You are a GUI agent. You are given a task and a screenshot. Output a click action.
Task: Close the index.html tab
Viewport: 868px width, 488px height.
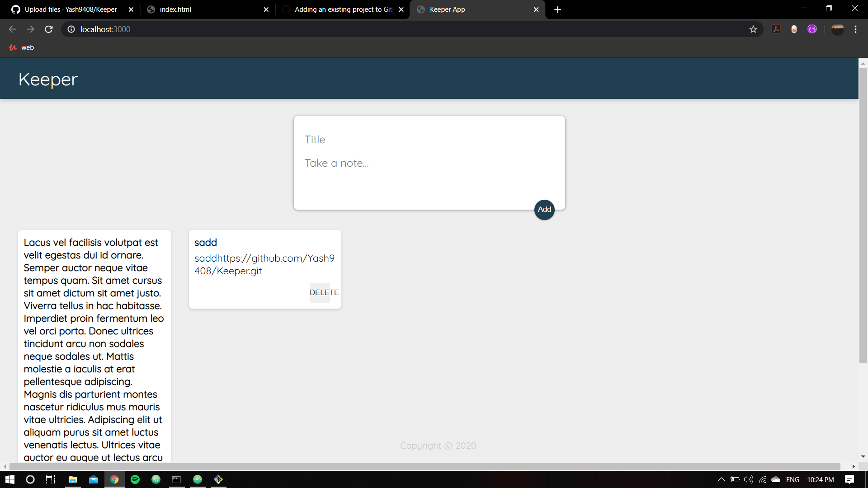266,9
